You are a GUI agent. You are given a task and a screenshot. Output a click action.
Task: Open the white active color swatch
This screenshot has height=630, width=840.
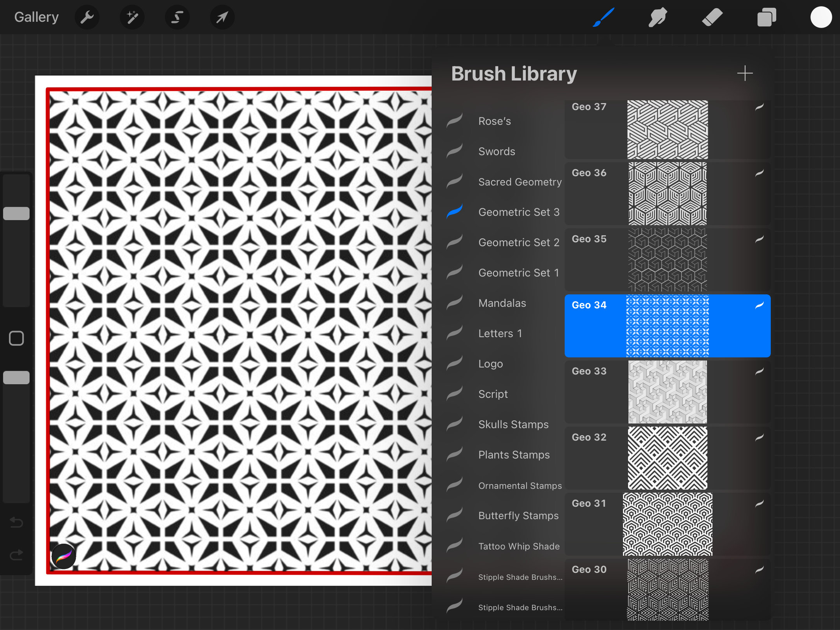pyautogui.click(x=821, y=17)
